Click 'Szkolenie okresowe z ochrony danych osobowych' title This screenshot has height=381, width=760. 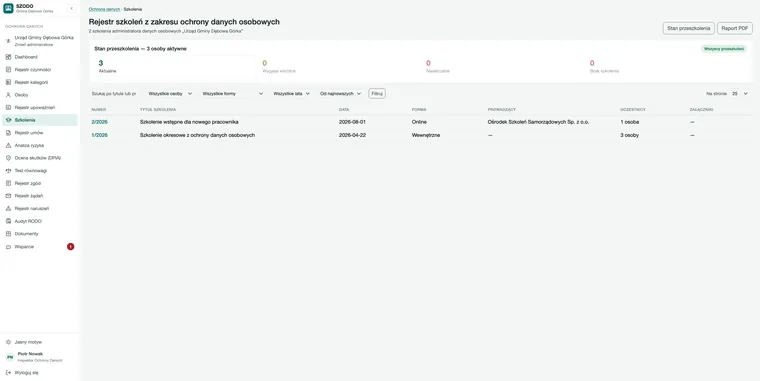coord(197,135)
